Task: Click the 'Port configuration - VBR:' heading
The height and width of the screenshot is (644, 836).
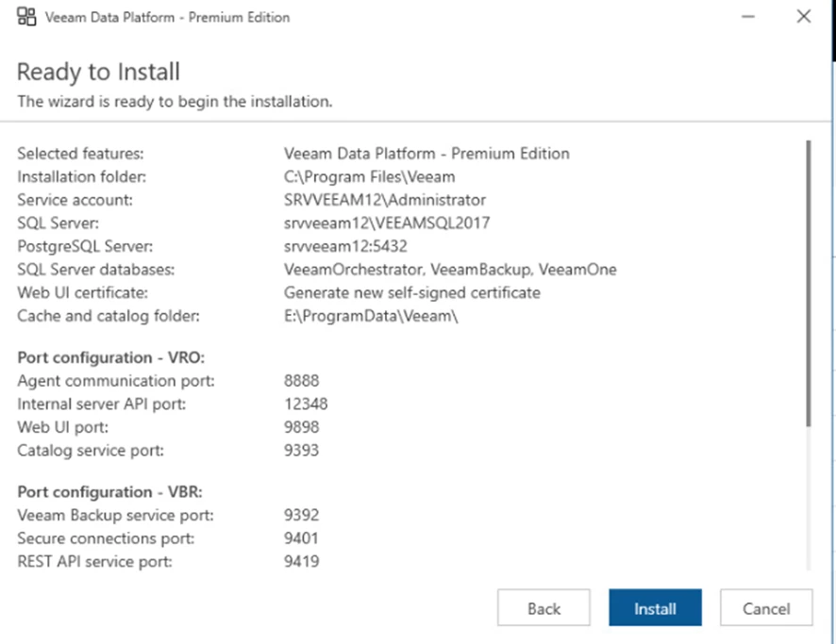Action: (109, 492)
